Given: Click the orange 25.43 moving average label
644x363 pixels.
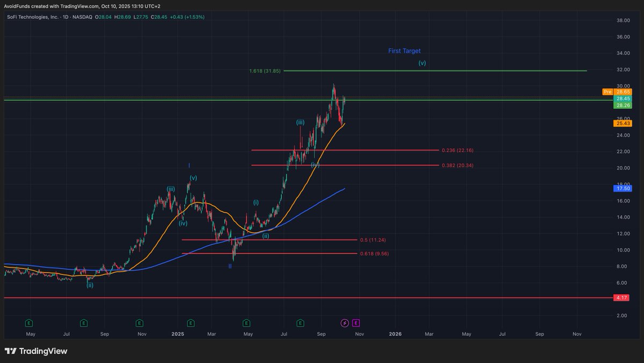Looking at the screenshot, I should 623,123.
